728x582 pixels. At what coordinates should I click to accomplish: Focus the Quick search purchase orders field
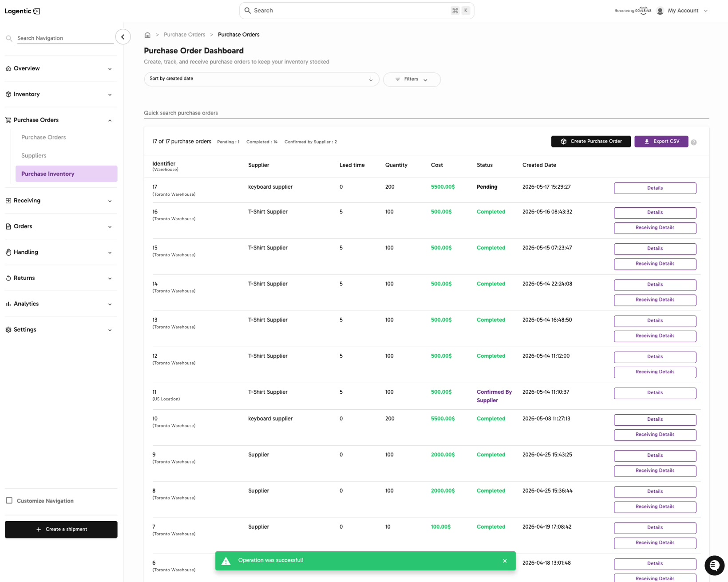(x=426, y=113)
